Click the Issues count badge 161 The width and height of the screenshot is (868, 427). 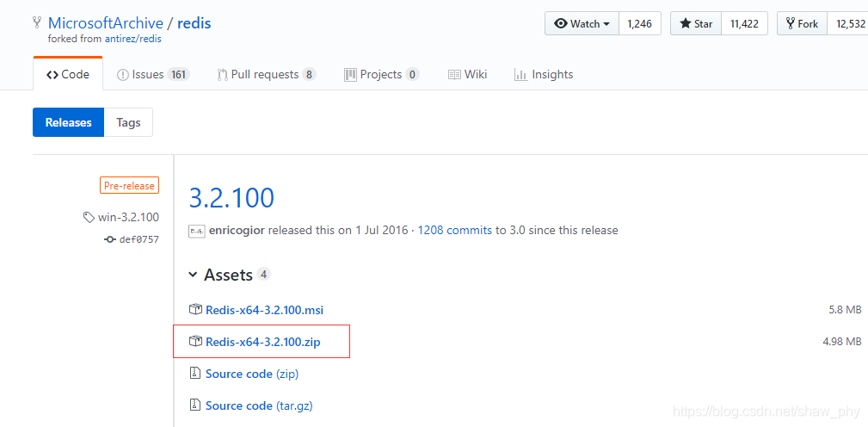[178, 74]
